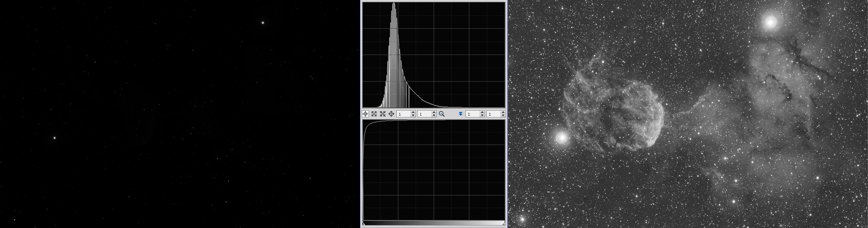868x228 pixels.
Task: Decrease third zoom spinner after blue arrows
Action: point(482,115)
